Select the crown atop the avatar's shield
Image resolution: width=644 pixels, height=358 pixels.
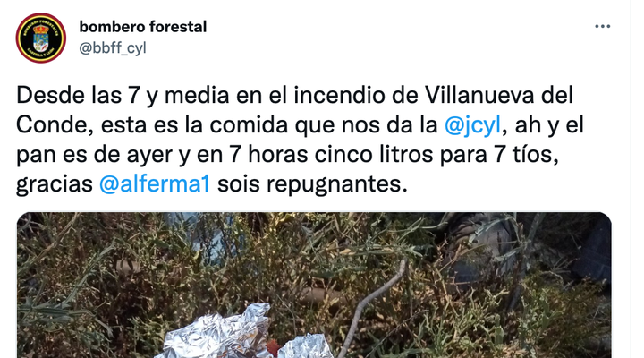click(x=40, y=30)
